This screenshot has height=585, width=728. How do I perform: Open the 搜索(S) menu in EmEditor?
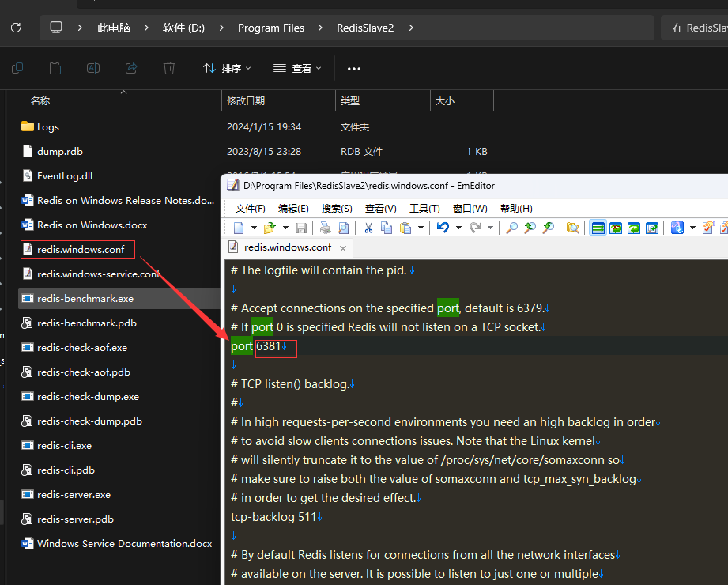click(x=337, y=209)
